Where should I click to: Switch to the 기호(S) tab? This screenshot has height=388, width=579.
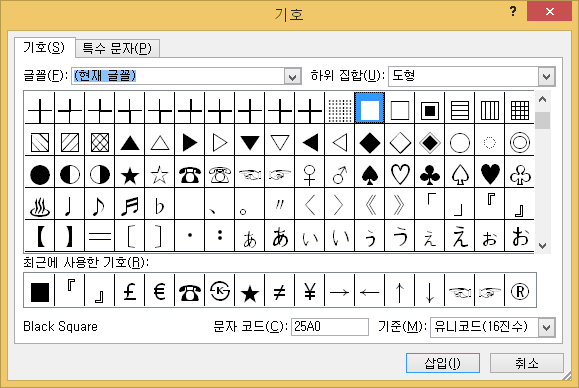[44, 47]
